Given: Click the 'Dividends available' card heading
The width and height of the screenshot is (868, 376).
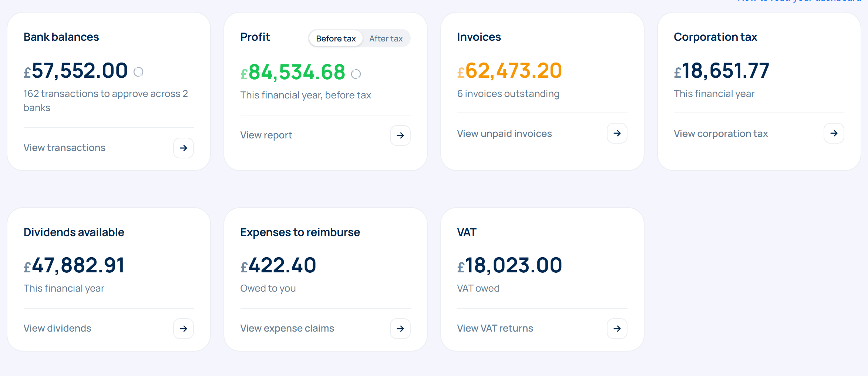Looking at the screenshot, I should pyautogui.click(x=74, y=232).
